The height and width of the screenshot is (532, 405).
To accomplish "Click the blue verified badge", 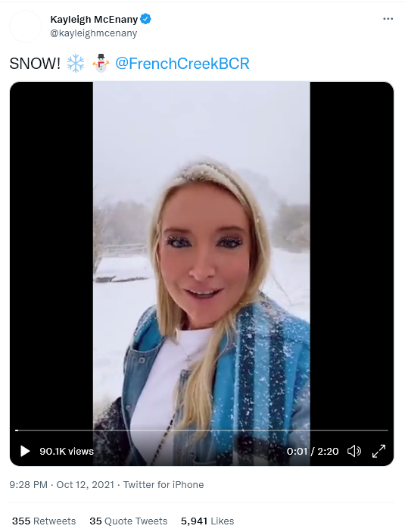I will [x=145, y=19].
